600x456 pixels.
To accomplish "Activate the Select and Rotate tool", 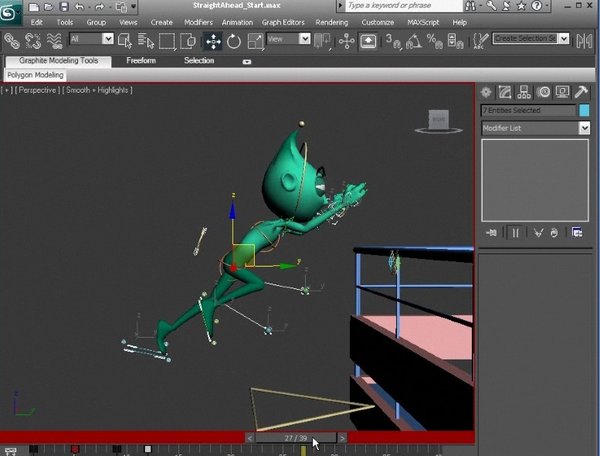I will tap(233, 41).
